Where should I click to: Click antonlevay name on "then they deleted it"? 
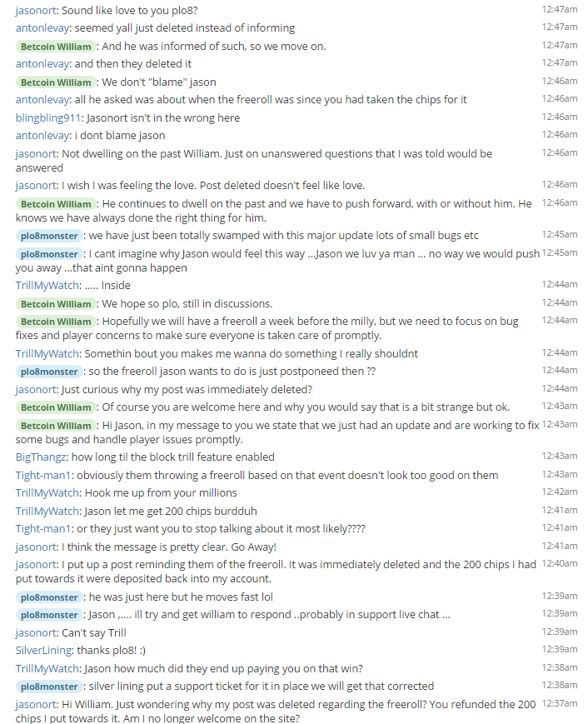point(42,63)
